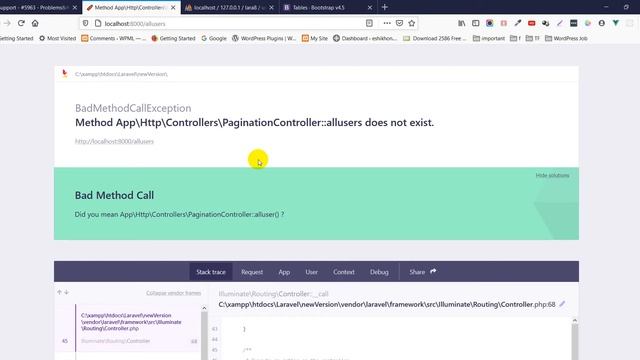Open the My Site bookmark
This screenshot has height=360, width=640.
coord(315,38)
